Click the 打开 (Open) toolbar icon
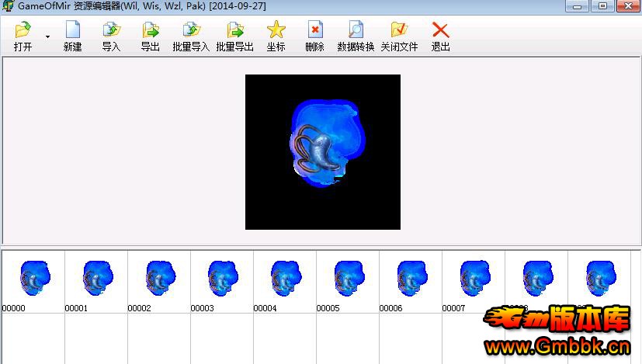Image resolution: width=642 pixels, height=364 pixels. [23, 32]
